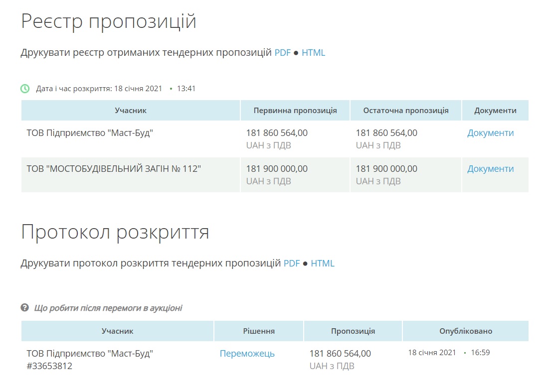Open 'Що робити після перемоги в аукціоні' hint
This screenshot has height=392, width=545.
pos(108,308)
